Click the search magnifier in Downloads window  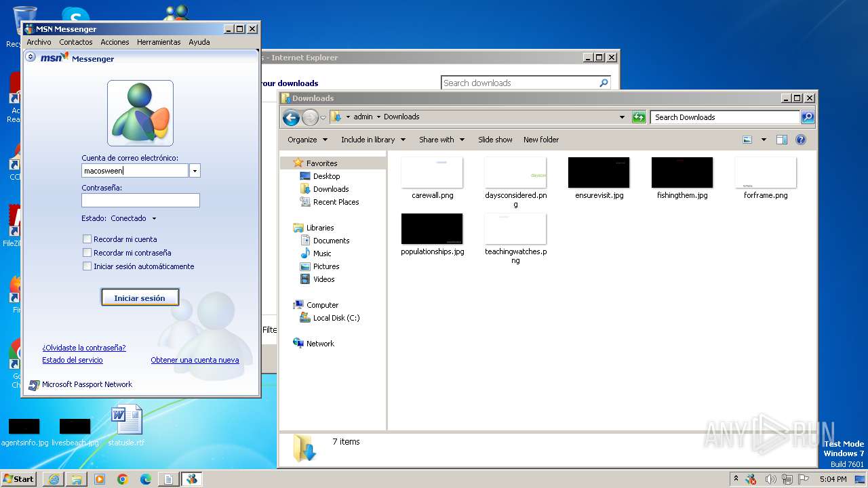(807, 117)
